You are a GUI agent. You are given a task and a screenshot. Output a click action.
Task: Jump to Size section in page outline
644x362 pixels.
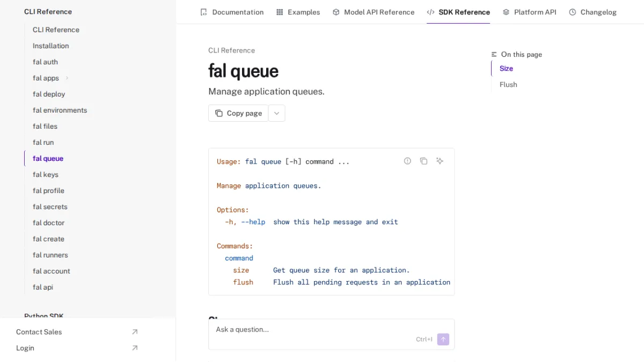[x=506, y=68]
